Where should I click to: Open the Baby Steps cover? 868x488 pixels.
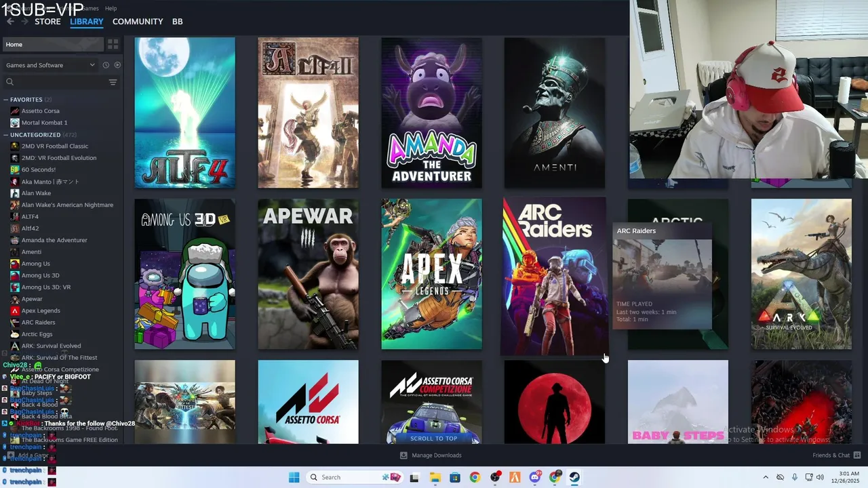click(x=678, y=402)
